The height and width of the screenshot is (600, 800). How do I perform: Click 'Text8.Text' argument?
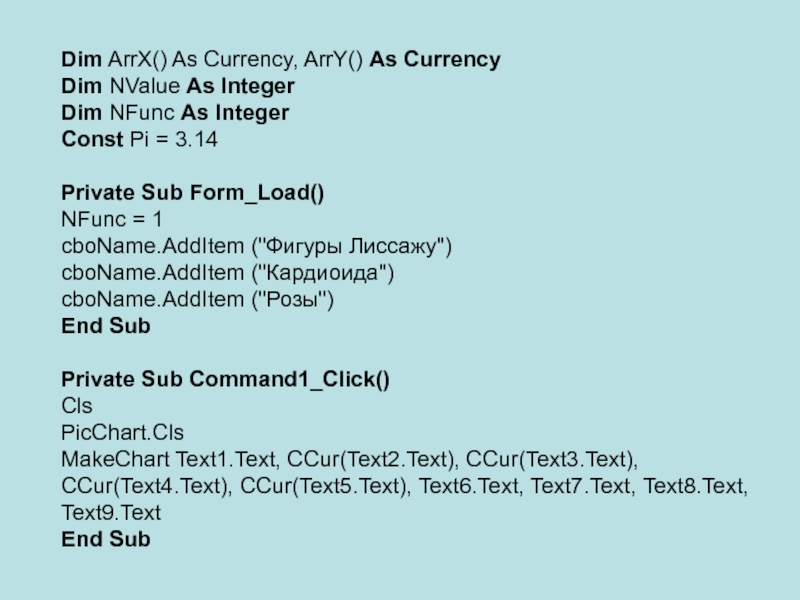tap(695, 487)
